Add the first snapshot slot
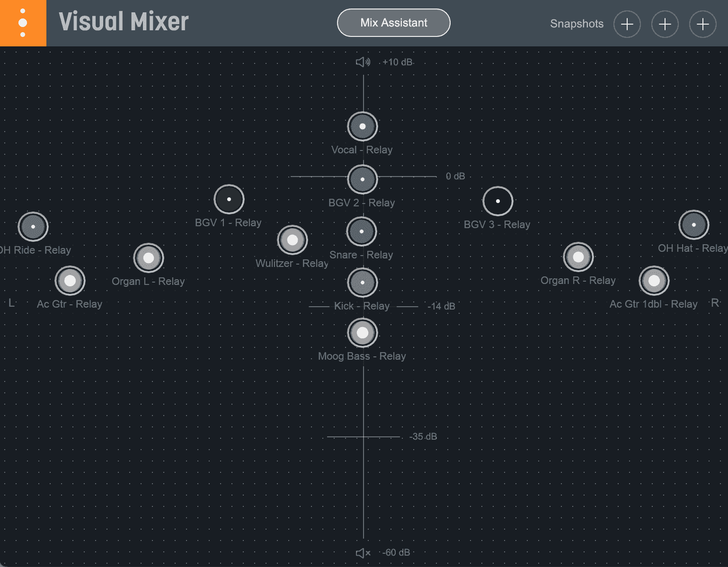 coord(627,24)
